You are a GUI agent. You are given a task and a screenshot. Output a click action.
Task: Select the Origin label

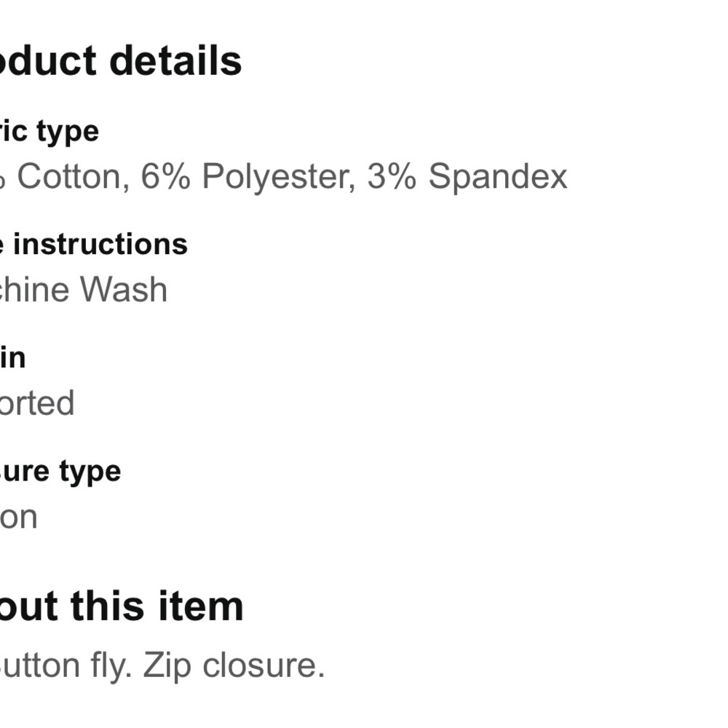point(12,357)
